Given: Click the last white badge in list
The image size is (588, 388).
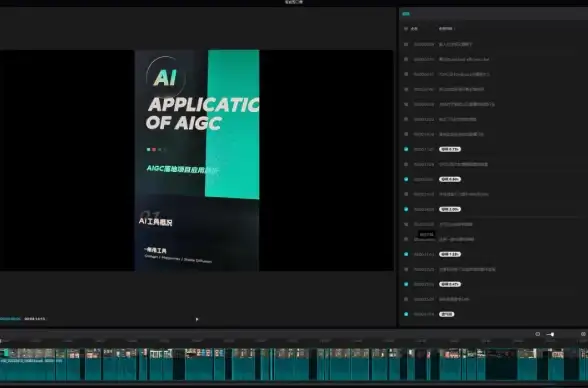Looking at the screenshot, I should (x=447, y=314).
